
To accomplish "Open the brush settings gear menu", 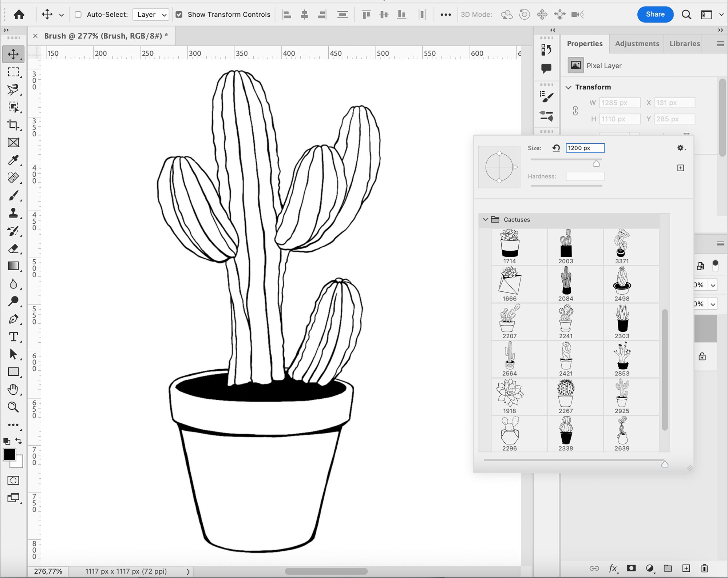I will click(680, 148).
